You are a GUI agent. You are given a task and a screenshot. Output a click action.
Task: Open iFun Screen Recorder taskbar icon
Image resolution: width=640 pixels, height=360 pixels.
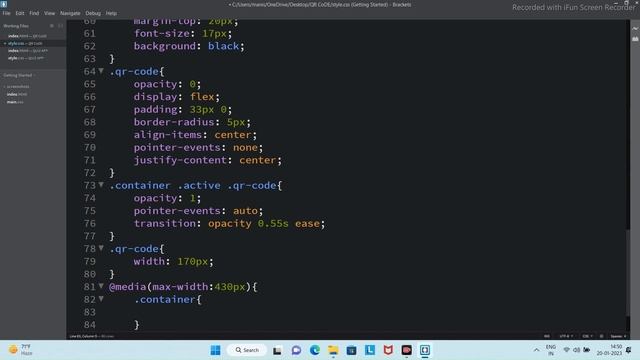407,350
